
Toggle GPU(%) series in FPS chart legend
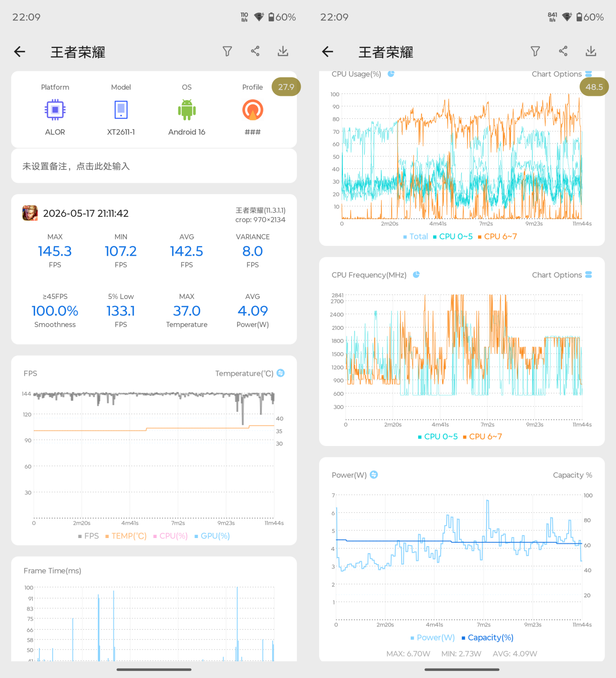point(212,536)
